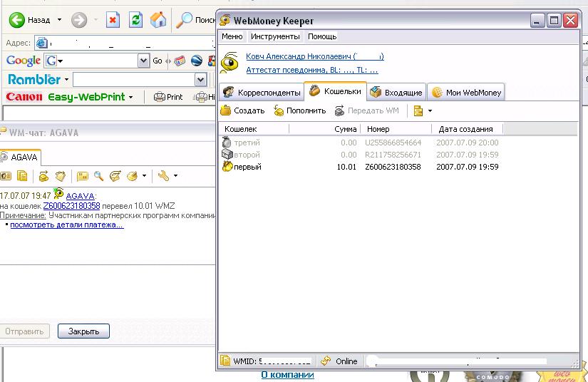Click the Google toolbar Go button
Viewport: 588px width, 382px height.
coord(157,61)
